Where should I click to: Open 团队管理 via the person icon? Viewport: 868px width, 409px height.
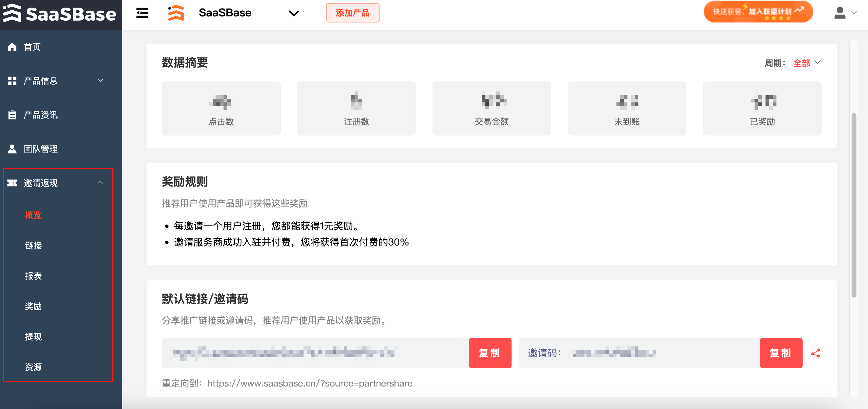pos(12,149)
